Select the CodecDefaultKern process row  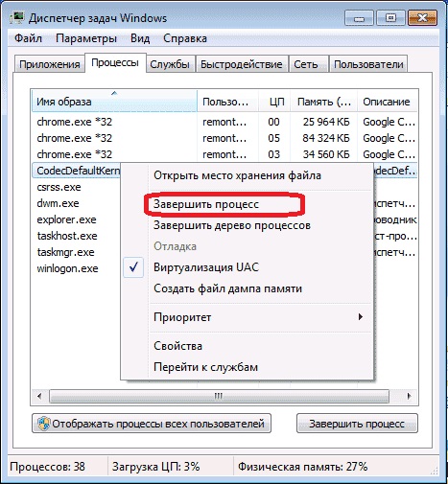point(77,171)
